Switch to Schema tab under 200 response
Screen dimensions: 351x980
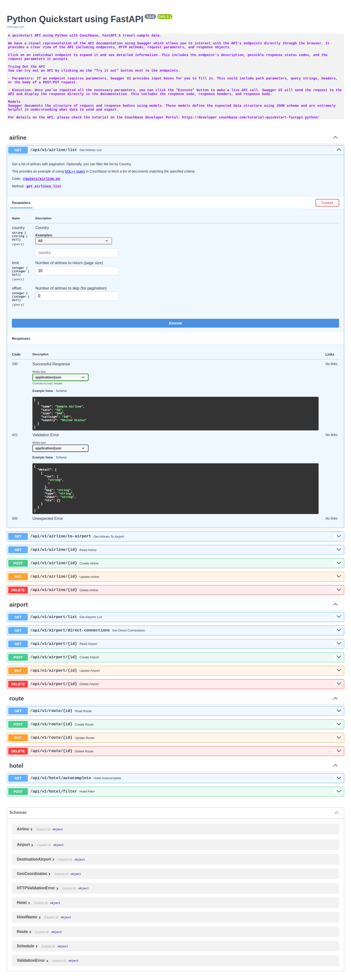pyautogui.click(x=61, y=391)
